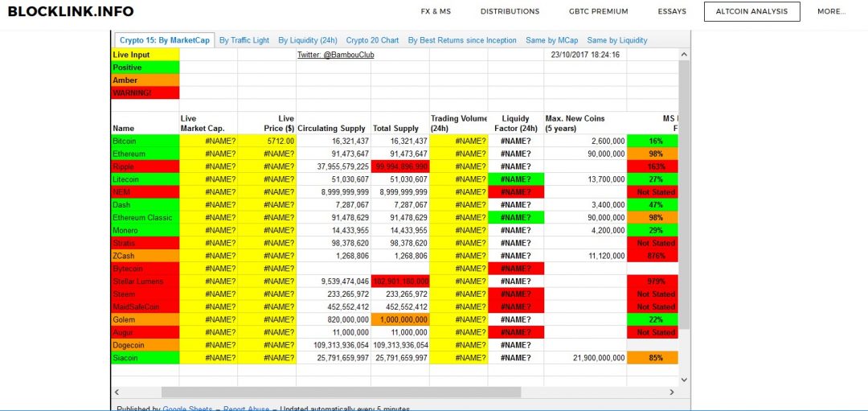868x411 pixels.
Task: Click the orange Amber legend cell
Action: (145, 80)
